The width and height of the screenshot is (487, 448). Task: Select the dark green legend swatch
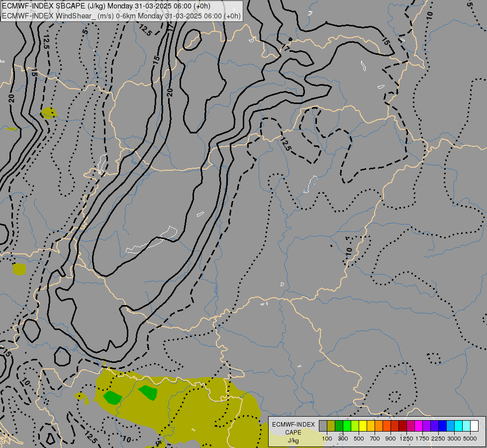point(339,426)
